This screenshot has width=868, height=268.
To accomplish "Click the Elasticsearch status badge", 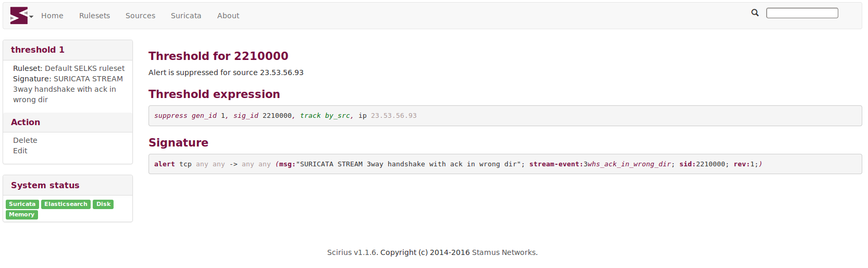I will (66, 204).
